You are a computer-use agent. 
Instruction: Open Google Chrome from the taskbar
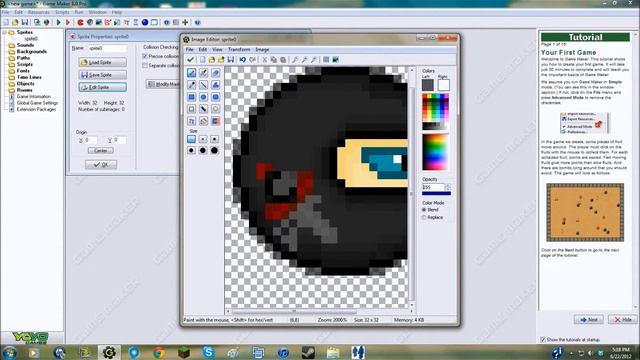[159, 352]
